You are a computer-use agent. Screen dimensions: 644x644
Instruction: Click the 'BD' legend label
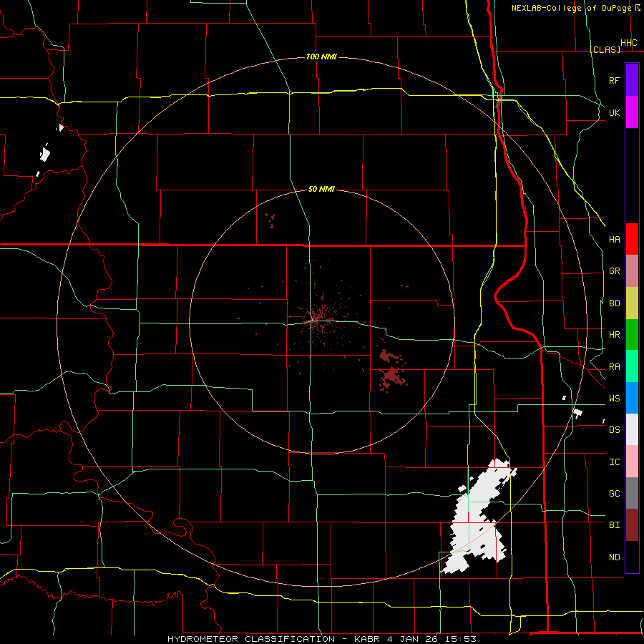pyautogui.click(x=614, y=303)
